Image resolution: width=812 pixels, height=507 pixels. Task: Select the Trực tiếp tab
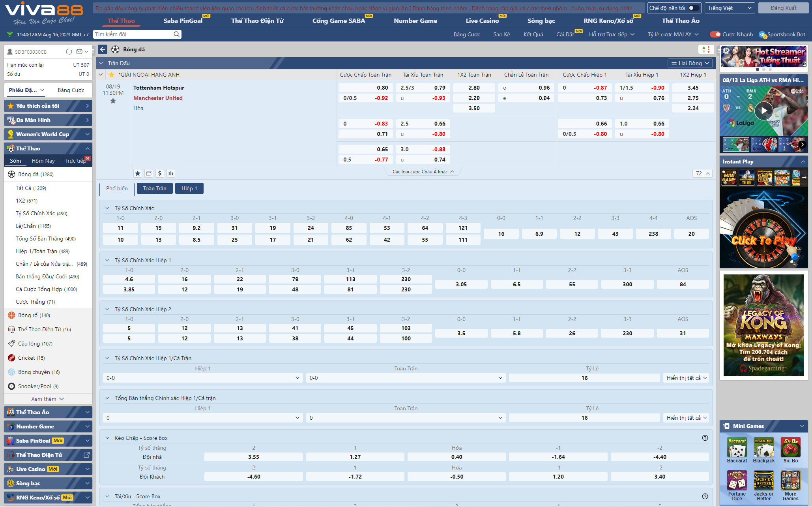point(76,161)
